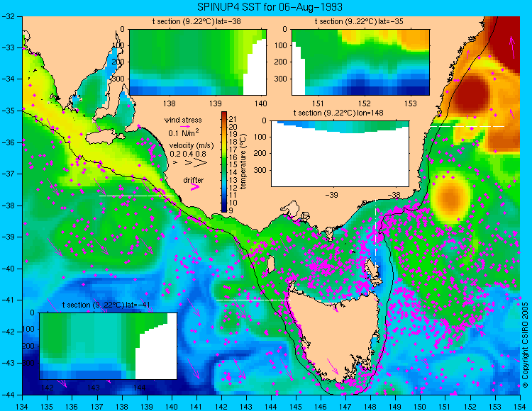Click the 't section lat=-35' inset title
Viewport: 532px width, 411px height.
359,21
